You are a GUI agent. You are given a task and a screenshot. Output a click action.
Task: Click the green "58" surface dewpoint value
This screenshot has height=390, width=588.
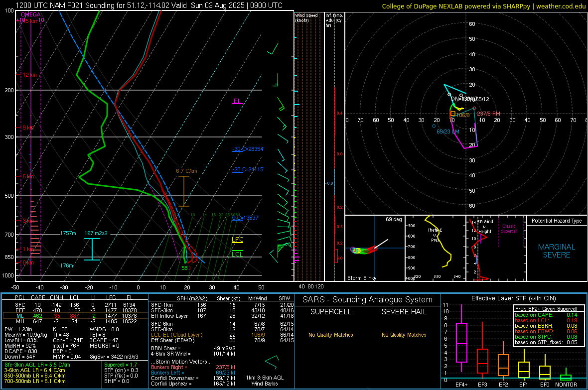[x=184, y=268]
